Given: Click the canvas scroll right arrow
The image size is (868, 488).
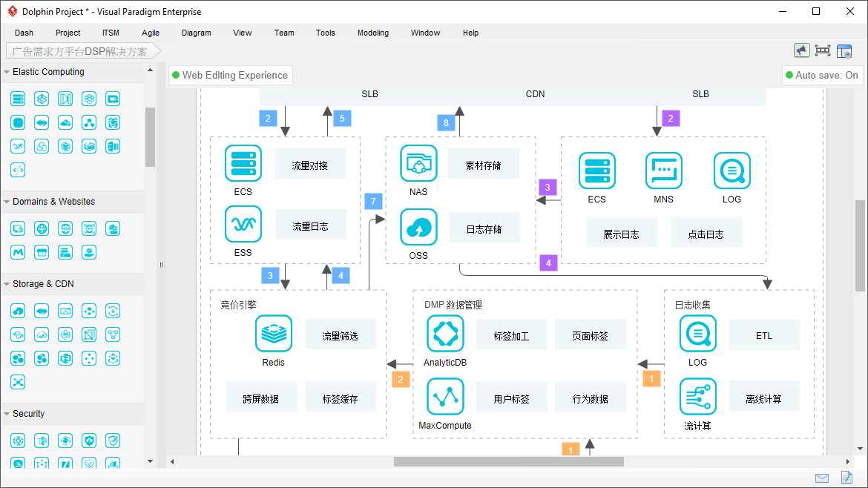Looking at the screenshot, I should click(x=848, y=461).
